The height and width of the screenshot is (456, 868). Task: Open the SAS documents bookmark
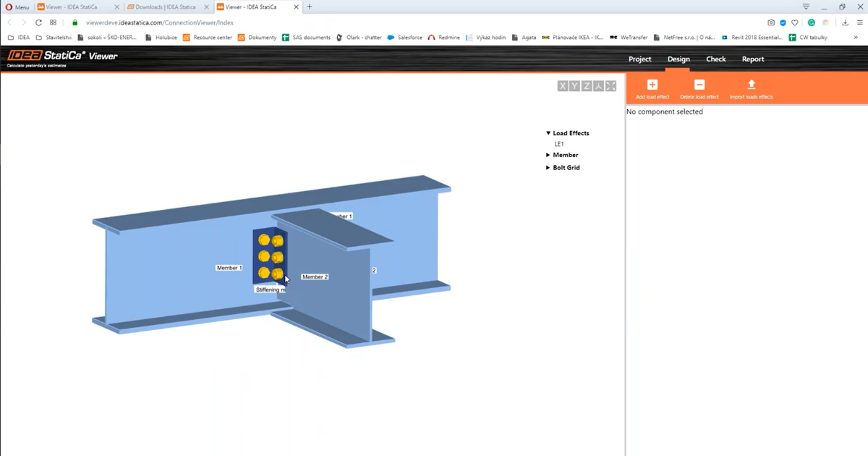[306, 38]
